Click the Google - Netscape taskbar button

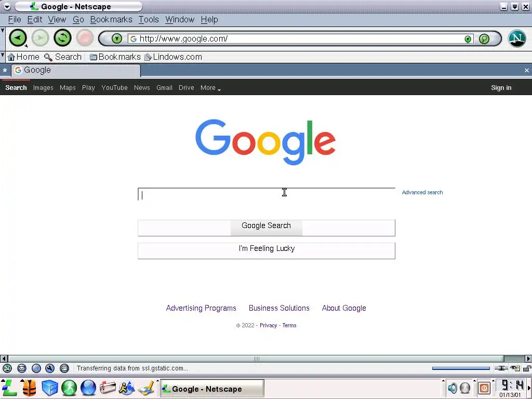[x=212, y=389]
